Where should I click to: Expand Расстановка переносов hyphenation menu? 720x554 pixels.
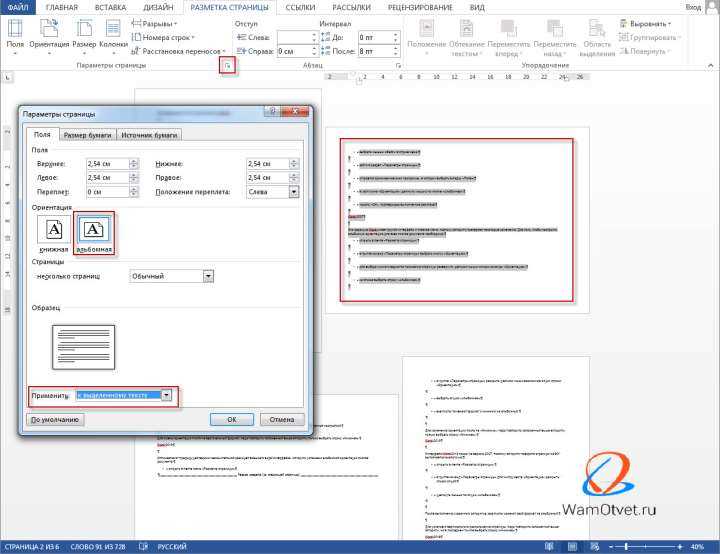[x=178, y=51]
